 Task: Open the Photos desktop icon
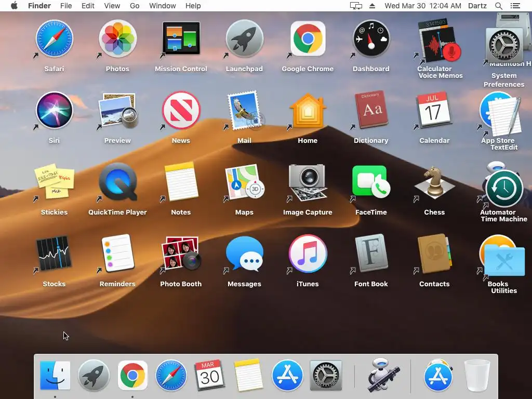click(x=118, y=38)
